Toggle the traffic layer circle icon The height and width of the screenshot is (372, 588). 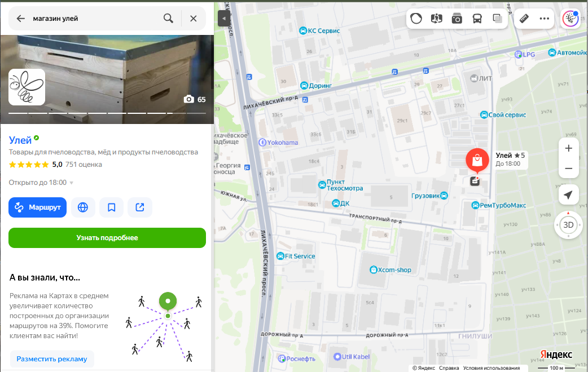pos(416,19)
